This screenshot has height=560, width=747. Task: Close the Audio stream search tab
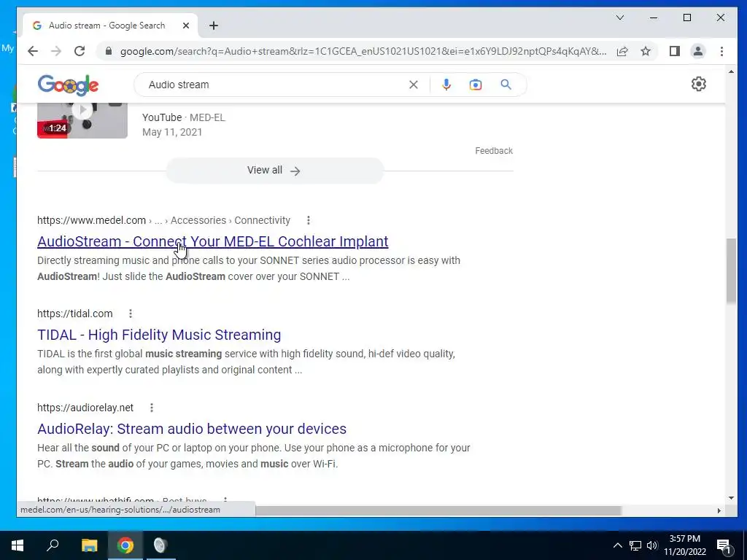click(186, 26)
